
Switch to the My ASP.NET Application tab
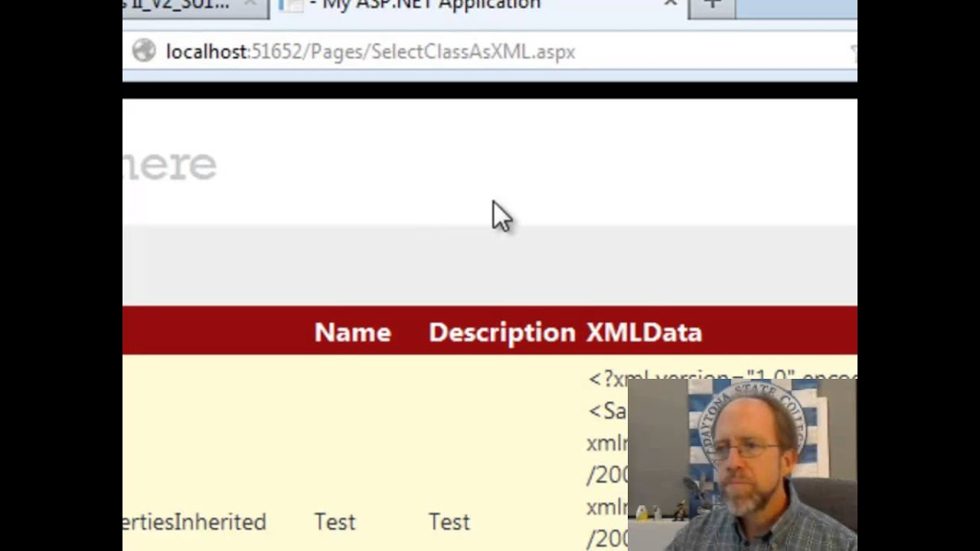tap(479, 6)
